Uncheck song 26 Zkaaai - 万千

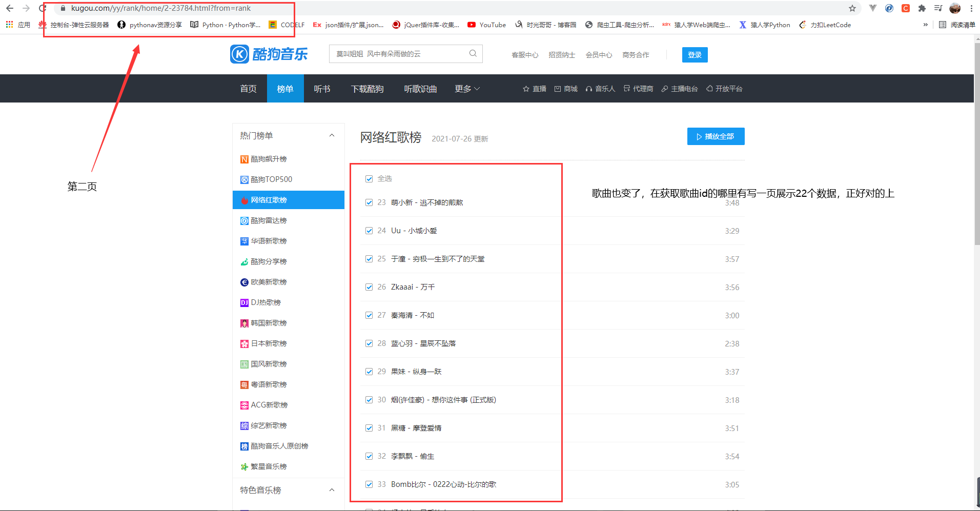pos(370,287)
